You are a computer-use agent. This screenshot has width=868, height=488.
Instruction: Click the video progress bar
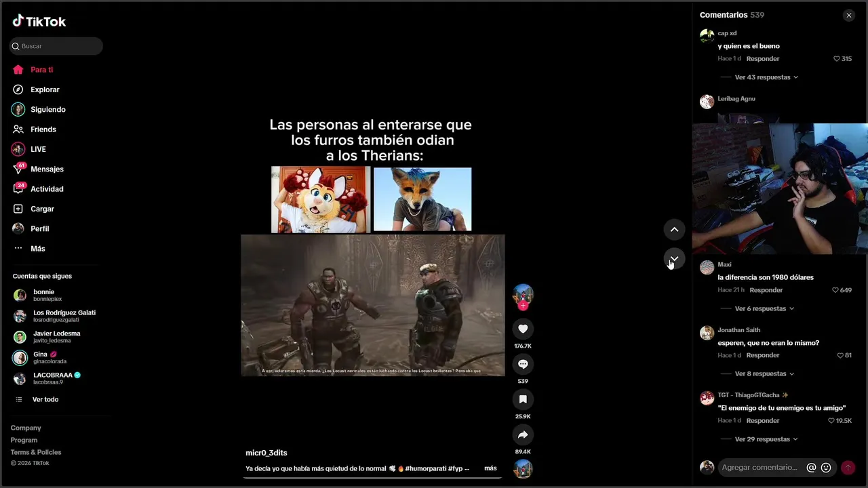tap(373, 478)
